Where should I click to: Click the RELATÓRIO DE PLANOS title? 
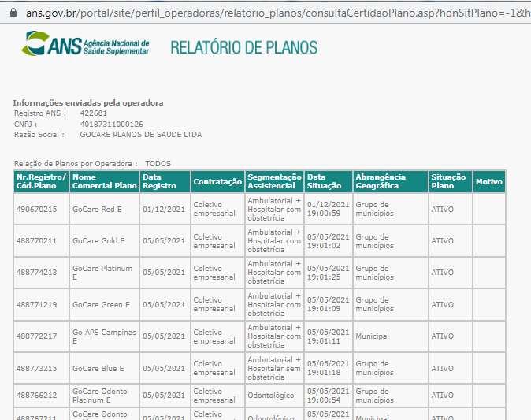point(243,47)
